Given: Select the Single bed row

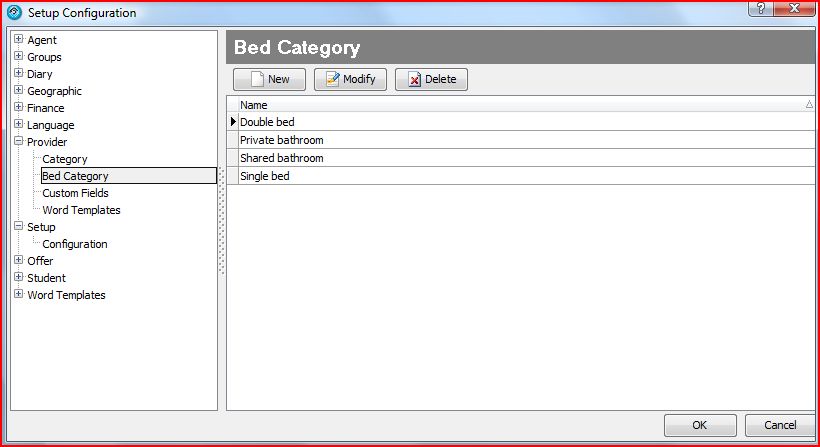Looking at the screenshot, I should (x=267, y=176).
